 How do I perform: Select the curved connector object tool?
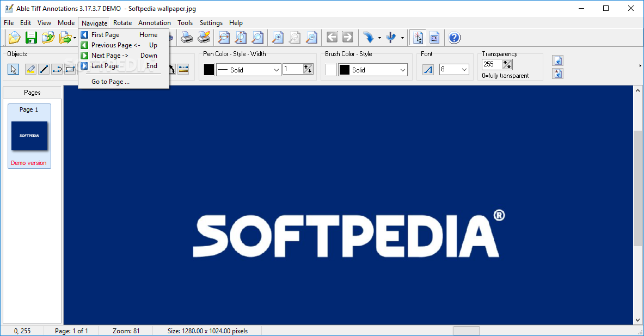point(57,69)
